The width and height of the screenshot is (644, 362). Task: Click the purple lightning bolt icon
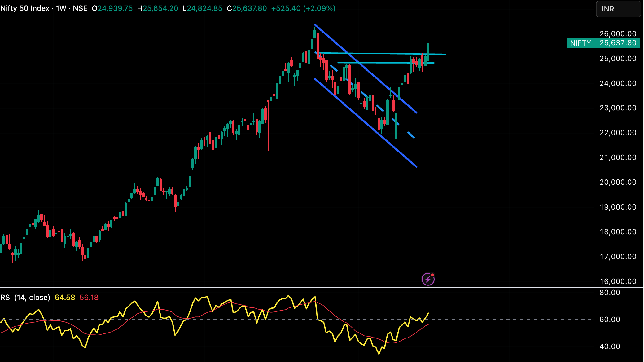(x=428, y=279)
